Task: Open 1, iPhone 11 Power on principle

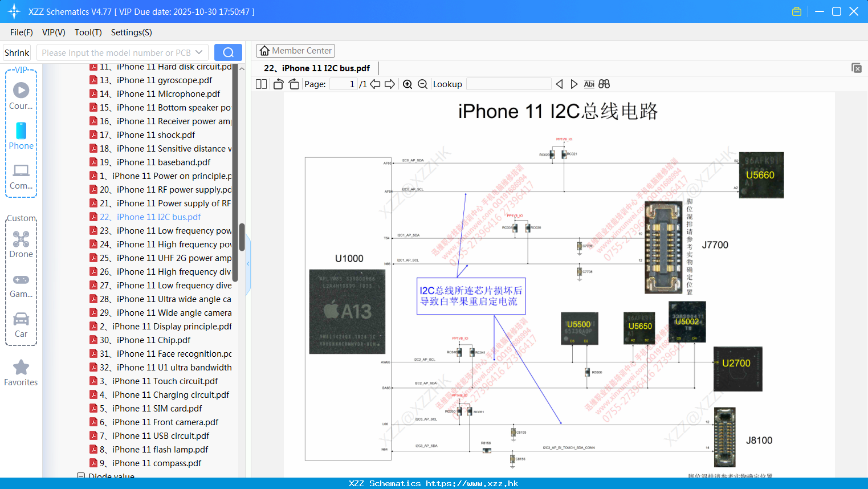Action: point(161,176)
